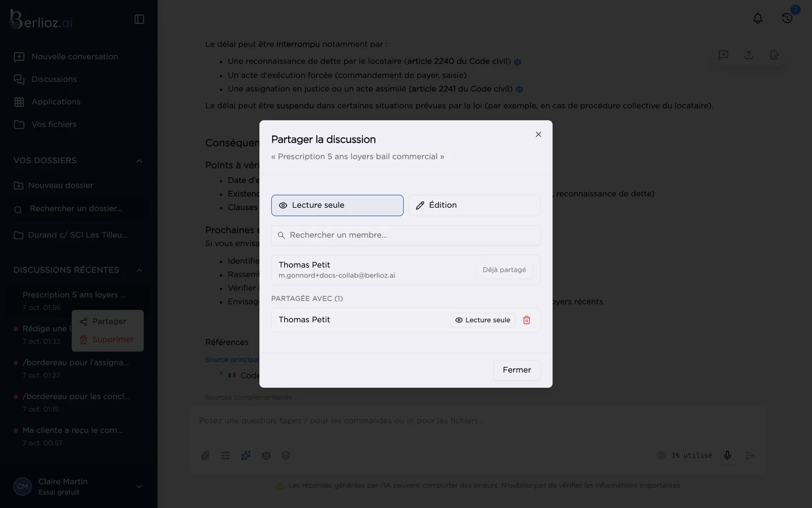812x508 pixels.
Task: Select Lecture seule permission option
Action: (x=337, y=205)
